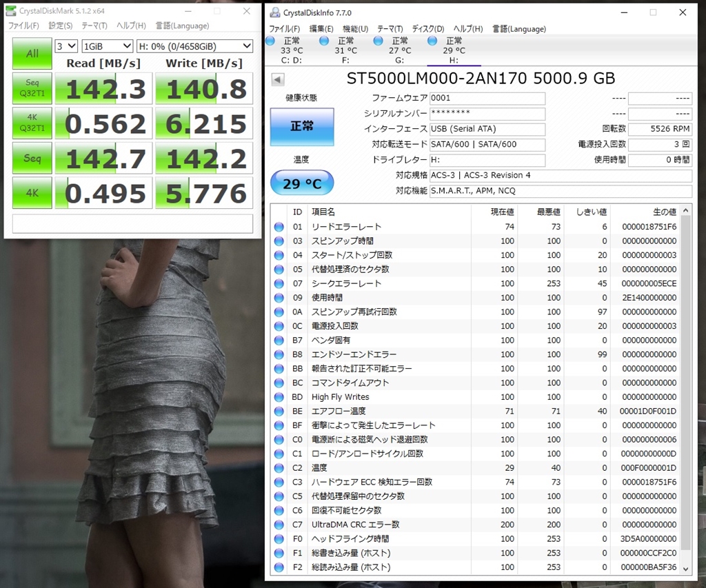The image size is (706, 588).
Task: Open the 機能(U) menu in CrystalDiskInfo
Action: (355, 29)
